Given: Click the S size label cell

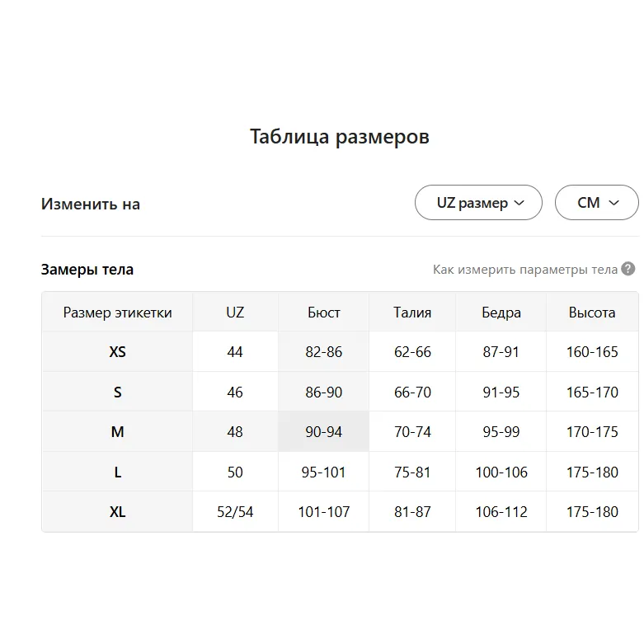Looking at the screenshot, I should [x=117, y=393].
